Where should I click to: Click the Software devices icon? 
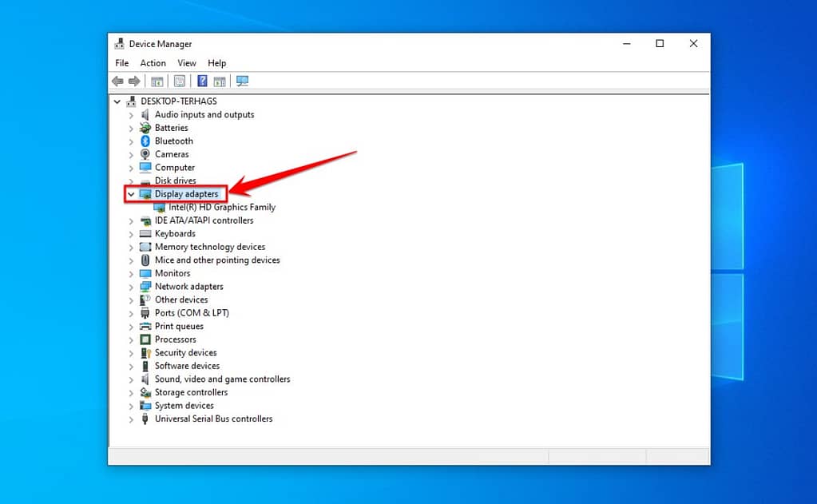tap(145, 366)
